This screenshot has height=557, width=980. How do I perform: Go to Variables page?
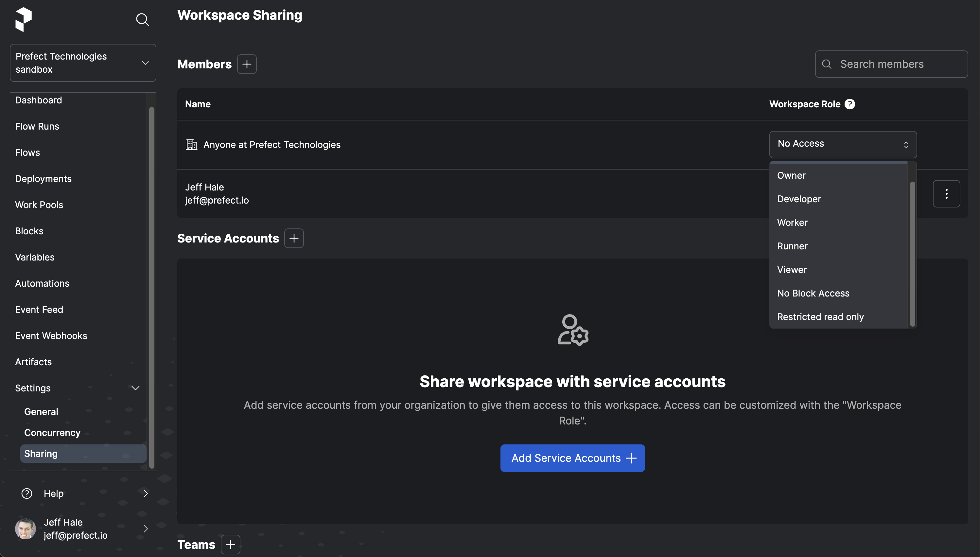tap(35, 257)
